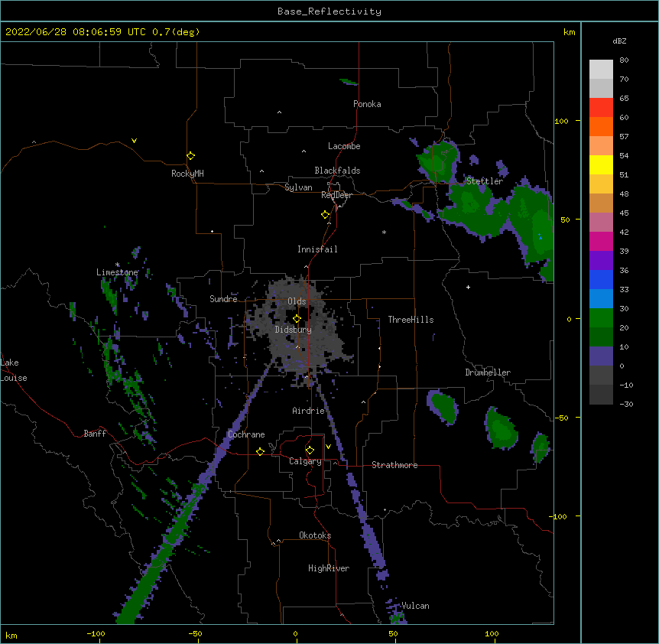This screenshot has width=659, height=644.
Task: Click the Base_Reflectivity title
Action: (329, 11)
